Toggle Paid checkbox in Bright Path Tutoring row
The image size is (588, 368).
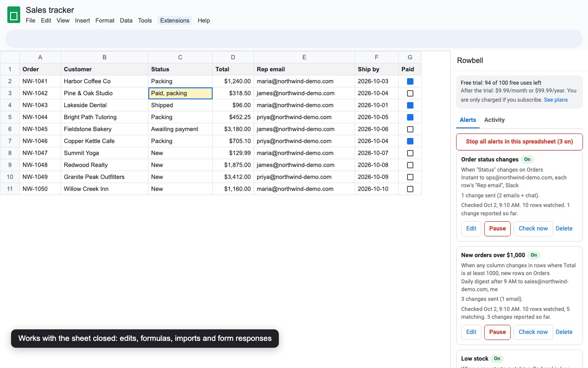(410, 117)
